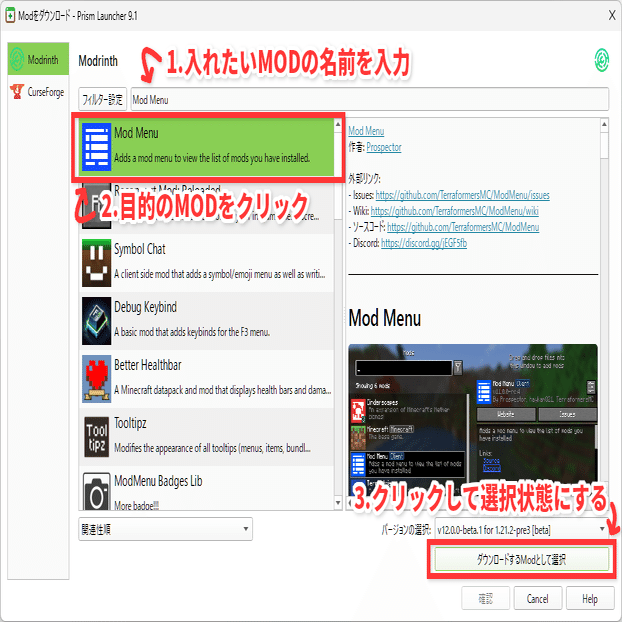Select the Debug Keybind mod entry
The image size is (622, 622).
[207, 321]
